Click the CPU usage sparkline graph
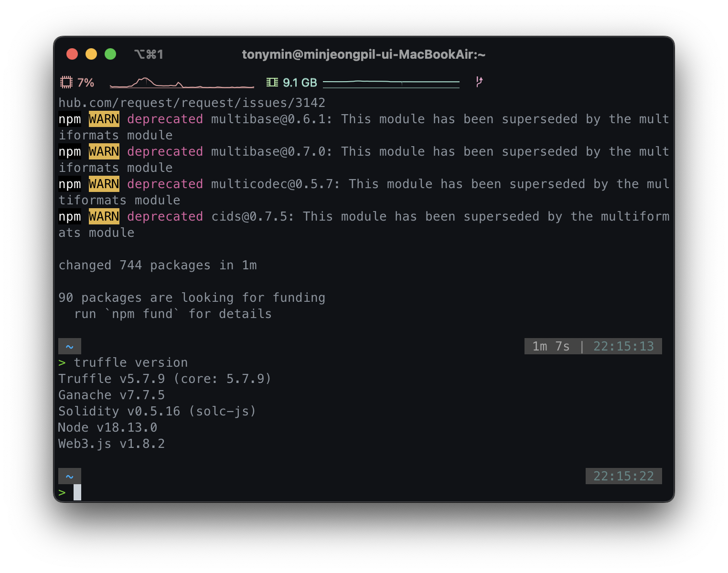The image size is (728, 573). (182, 83)
